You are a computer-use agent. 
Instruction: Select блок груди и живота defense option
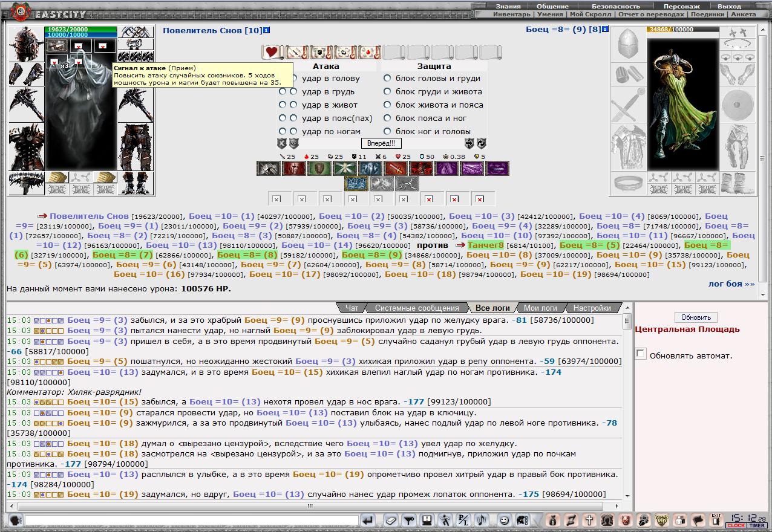387,91
